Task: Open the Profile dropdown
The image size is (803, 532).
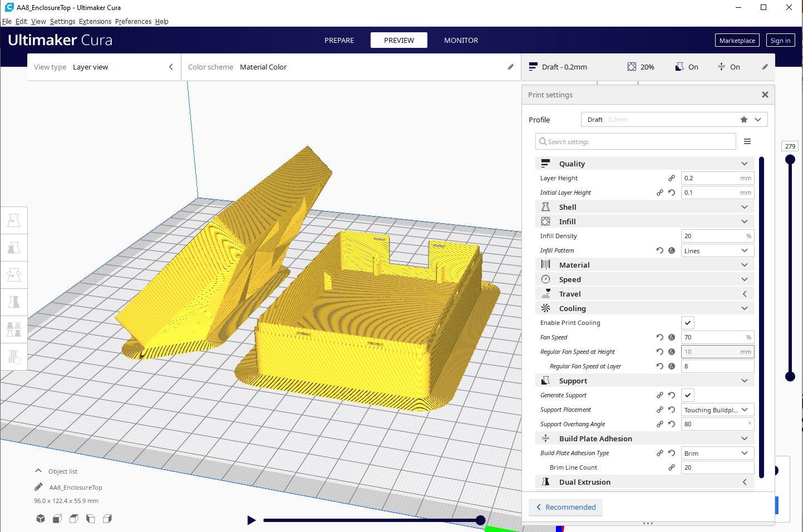Action: pos(674,120)
